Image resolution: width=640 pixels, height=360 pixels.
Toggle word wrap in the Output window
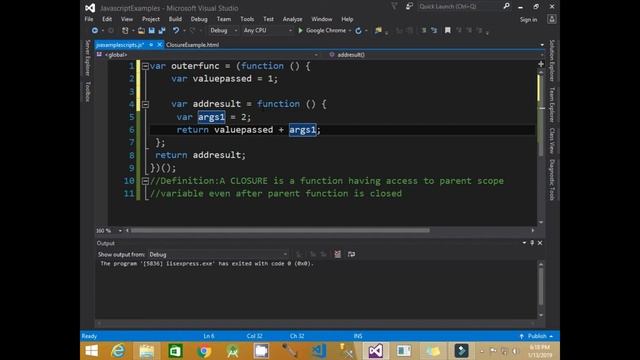351,254
